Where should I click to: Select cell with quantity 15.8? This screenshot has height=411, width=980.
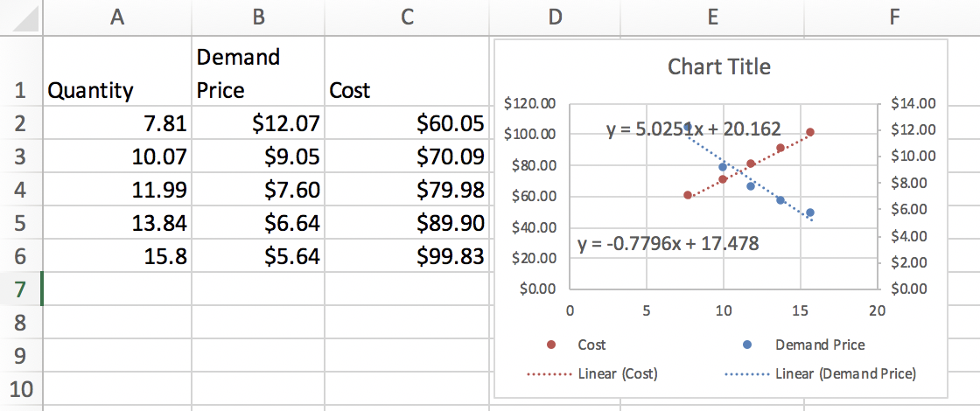click(x=116, y=256)
